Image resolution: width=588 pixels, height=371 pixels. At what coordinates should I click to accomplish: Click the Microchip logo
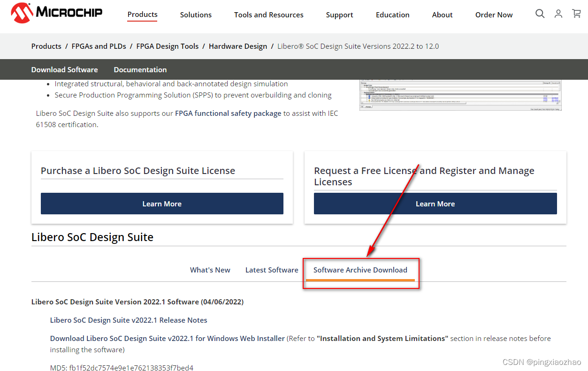[56, 13]
